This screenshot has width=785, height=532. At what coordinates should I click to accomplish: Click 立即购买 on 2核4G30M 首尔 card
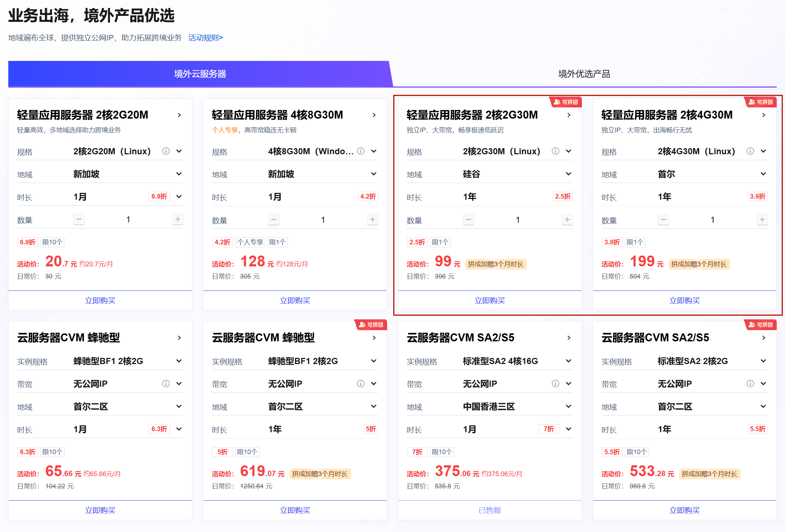pyautogui.click(x=684, y=300)
